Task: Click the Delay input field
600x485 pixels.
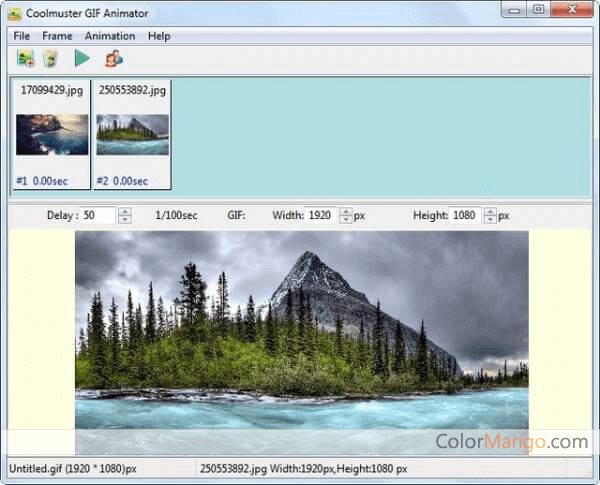Action: coord(99,215)
